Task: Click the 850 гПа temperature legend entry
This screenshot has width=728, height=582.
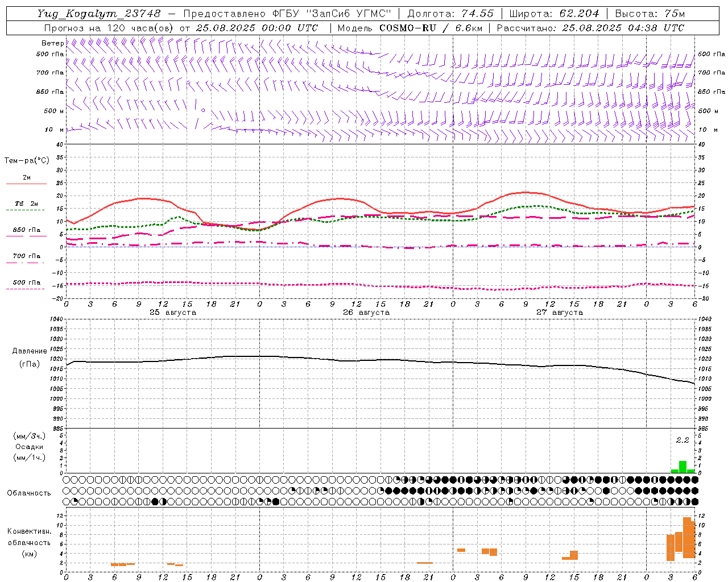Action: pos(26,230)
